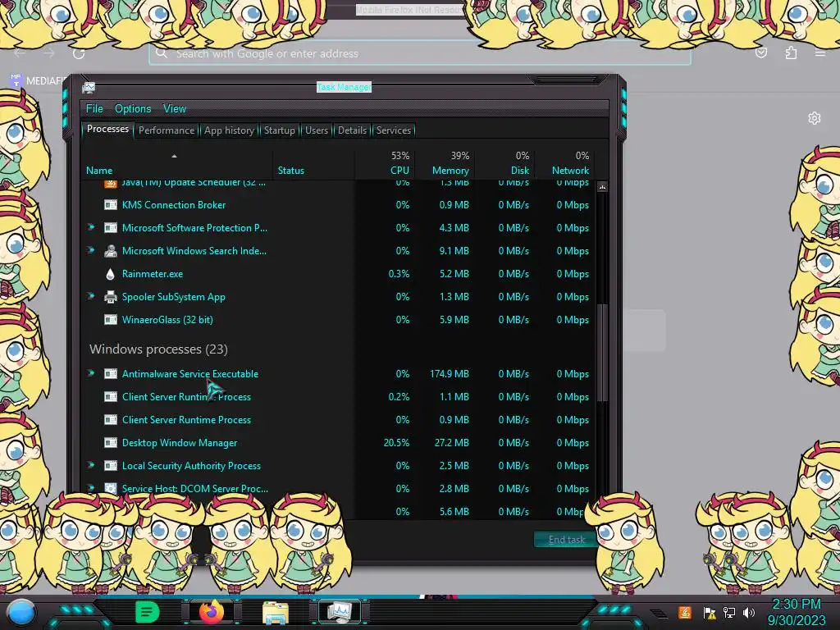Switch to the Details tab
Image resolution: width=840 pixels, height=630 pixels.
353,130
